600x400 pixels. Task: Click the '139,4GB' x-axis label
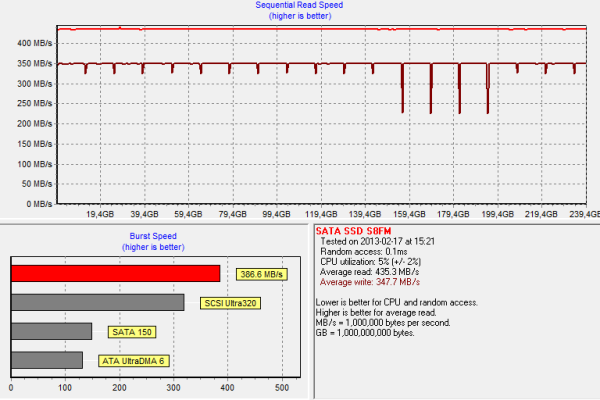point(365,214)
